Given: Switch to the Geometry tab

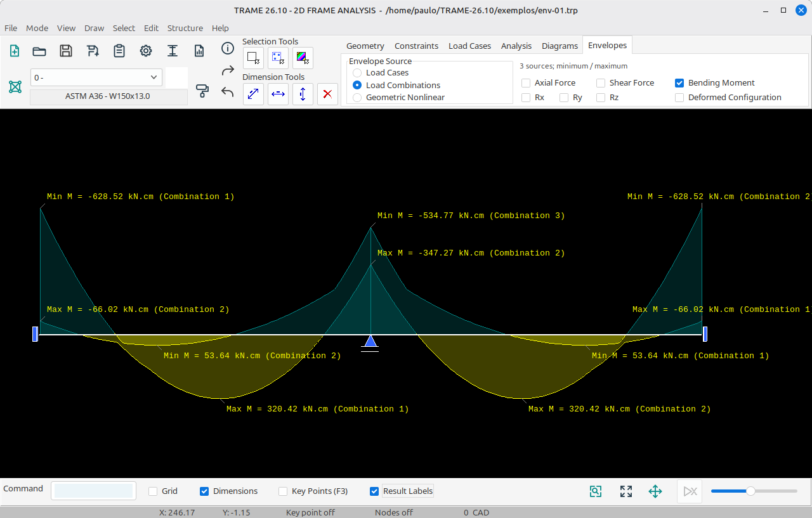Looking at the screenshot, I should (x=365, y=46).
